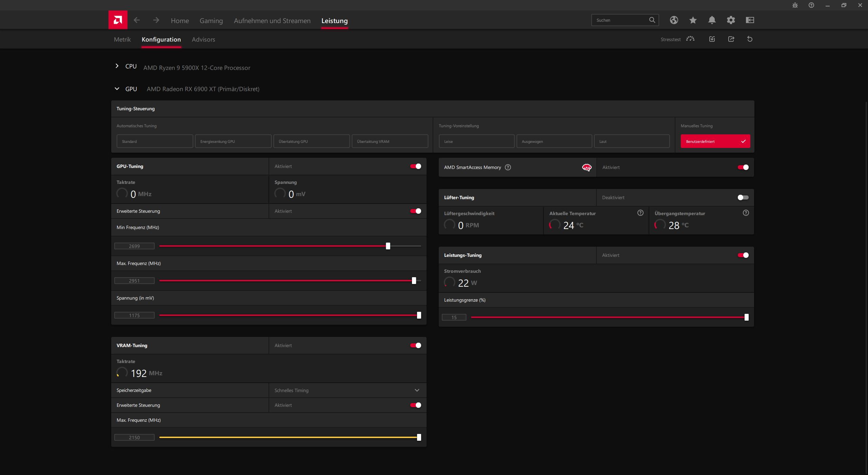Disable the GPU-Tuning toggle

click(415, 166)
